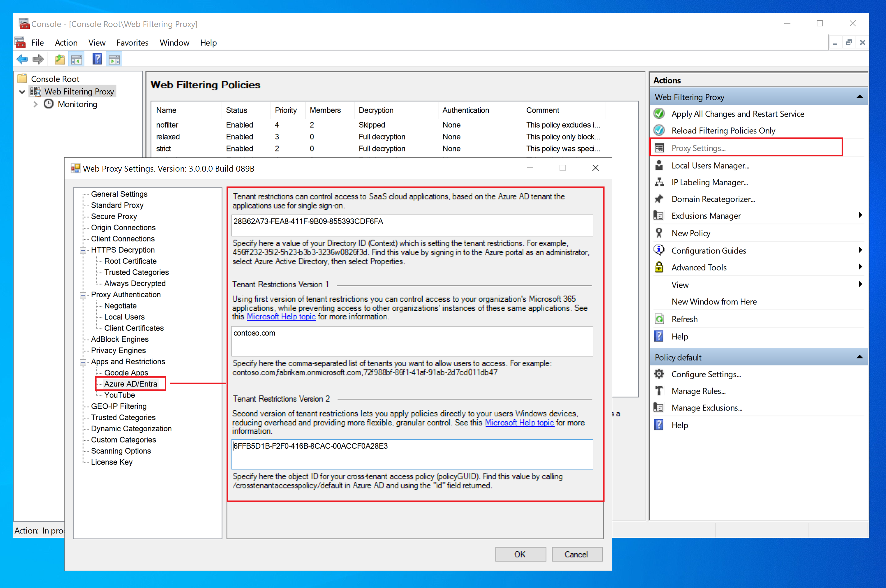Select AdBlock Engines in settings tree
Viewport: 886px width, 588px height.
[x=119, y=339]
